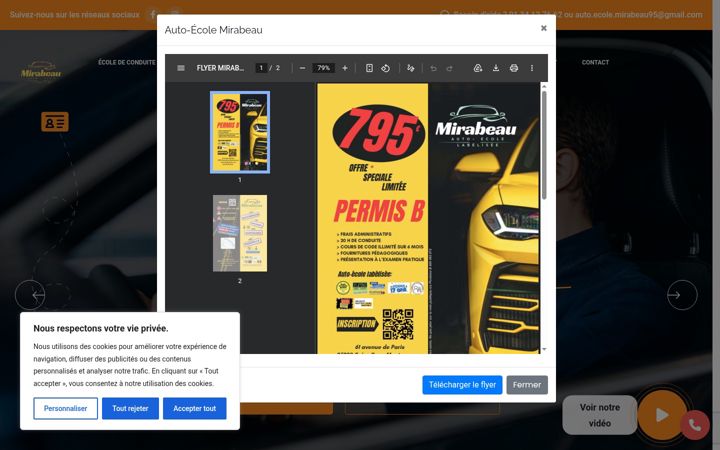The image size is (720, 450).
Task: Click the Facebook icon in top bar
Action: pos(153,14)
